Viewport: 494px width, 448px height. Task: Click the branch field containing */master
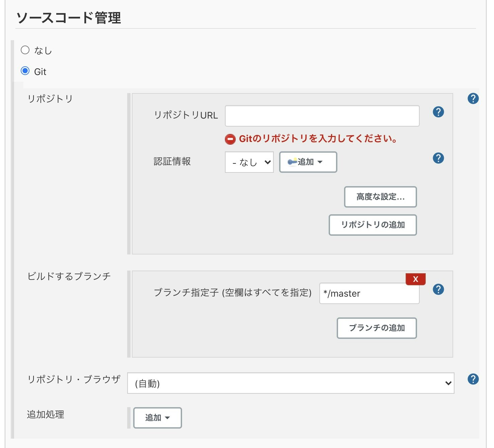pos(369,294)
